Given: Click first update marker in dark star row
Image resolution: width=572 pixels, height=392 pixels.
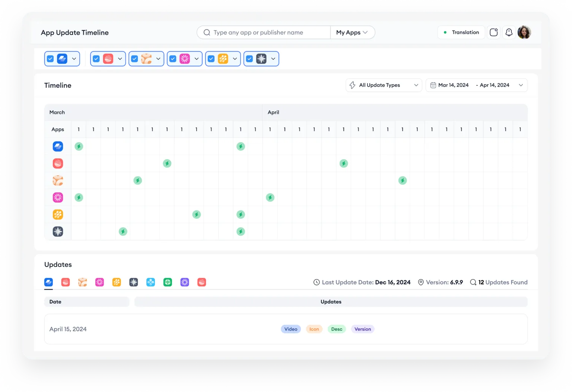Looking at the screenshot, I should tap(123, 232).
